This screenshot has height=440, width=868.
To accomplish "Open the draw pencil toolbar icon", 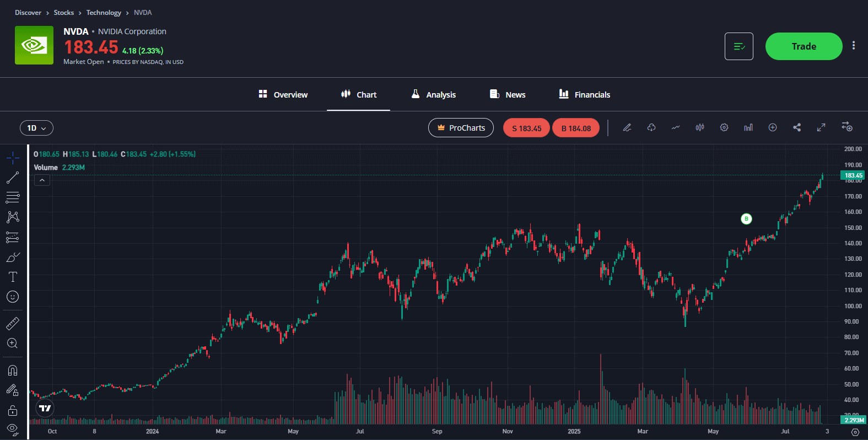I will pyautogui.click(x=627, y=127).
